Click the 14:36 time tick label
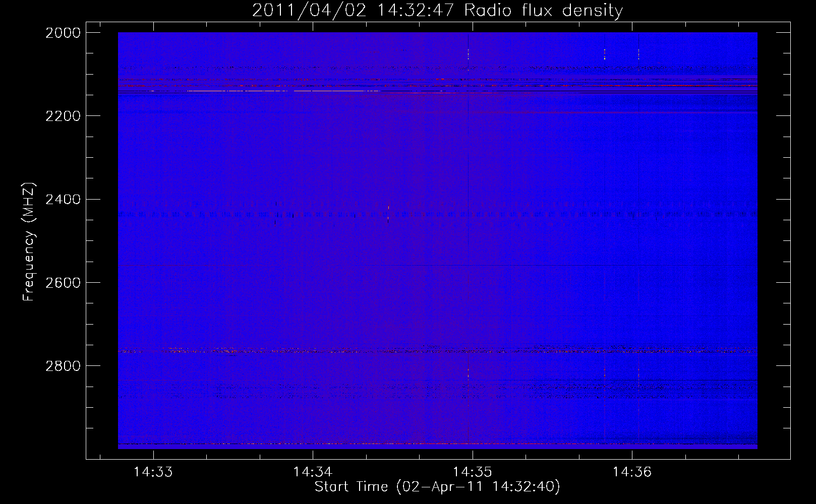Viewport: 816px width, 504px height. (632, 472)
